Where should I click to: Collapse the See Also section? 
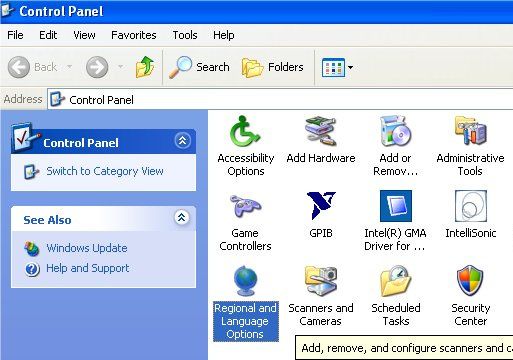pos(182,218)
